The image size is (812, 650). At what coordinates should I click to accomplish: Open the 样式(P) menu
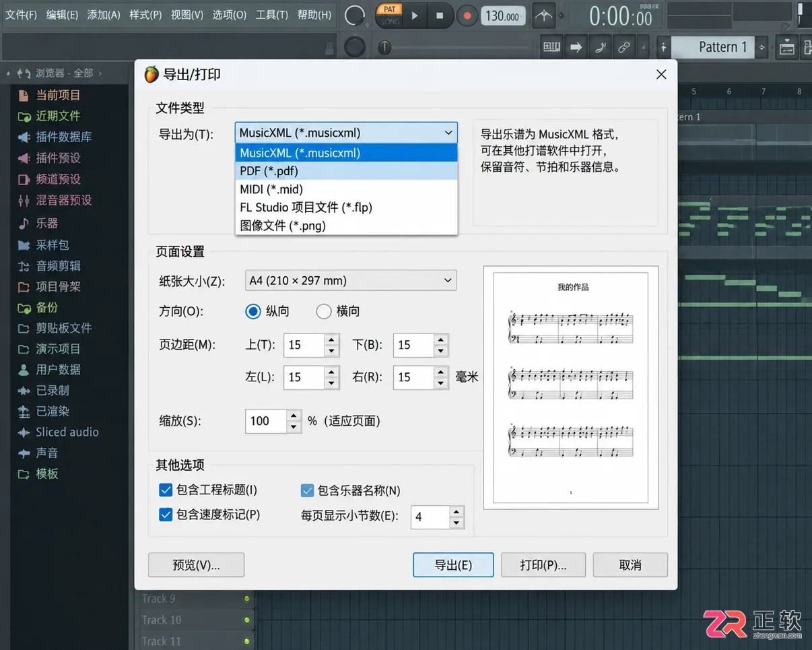pyautogui.click(x=145, y=15)
